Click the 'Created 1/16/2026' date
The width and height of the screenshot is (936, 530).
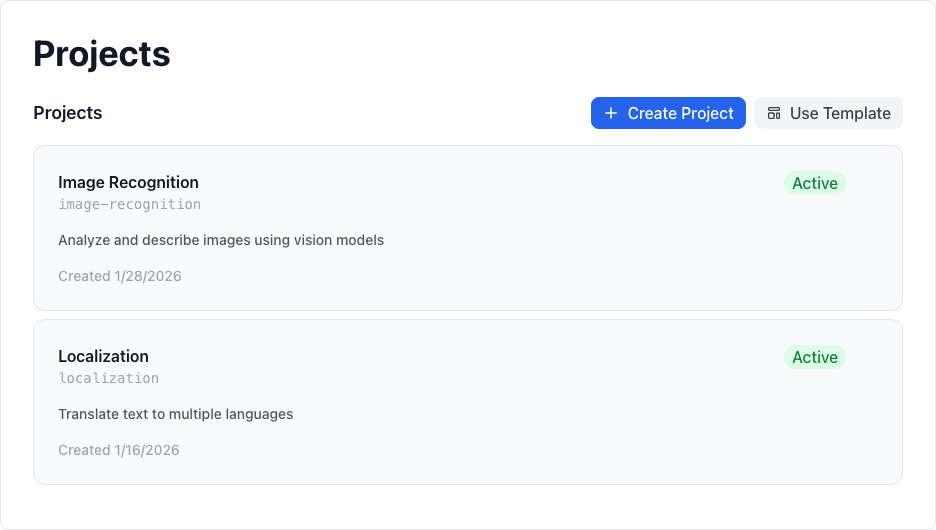(x=119, y=450)
